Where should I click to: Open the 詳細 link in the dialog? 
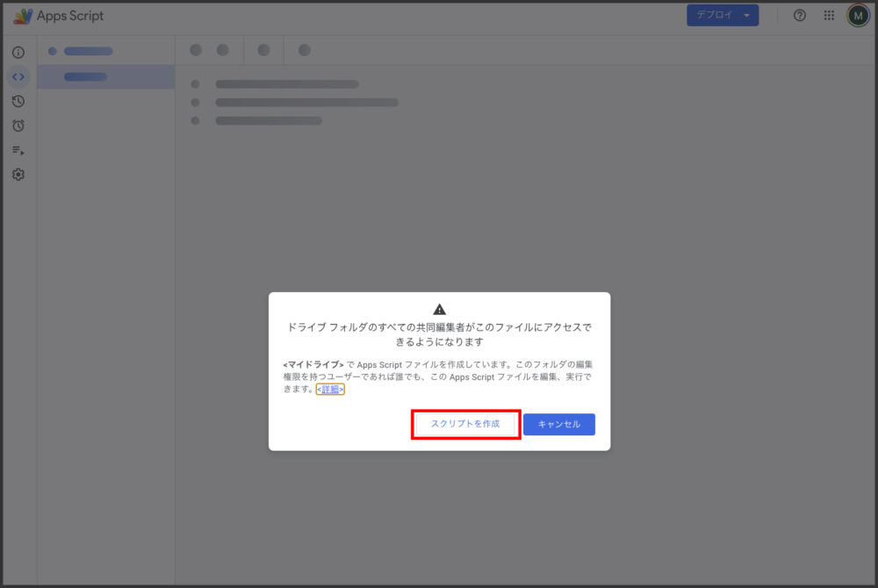329,389
